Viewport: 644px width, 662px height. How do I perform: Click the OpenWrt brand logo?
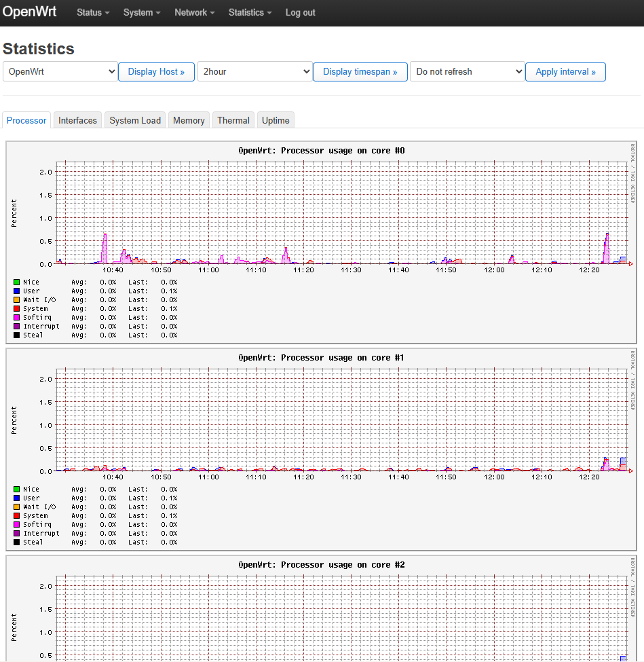click(30, 12)
